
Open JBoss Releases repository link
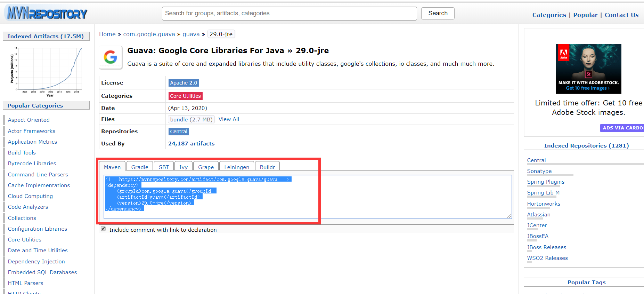547,247
